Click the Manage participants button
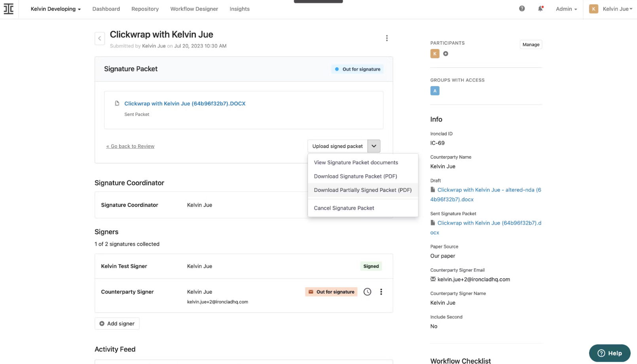This screenshot has width=637, height=364. click(x=531, y=45)
